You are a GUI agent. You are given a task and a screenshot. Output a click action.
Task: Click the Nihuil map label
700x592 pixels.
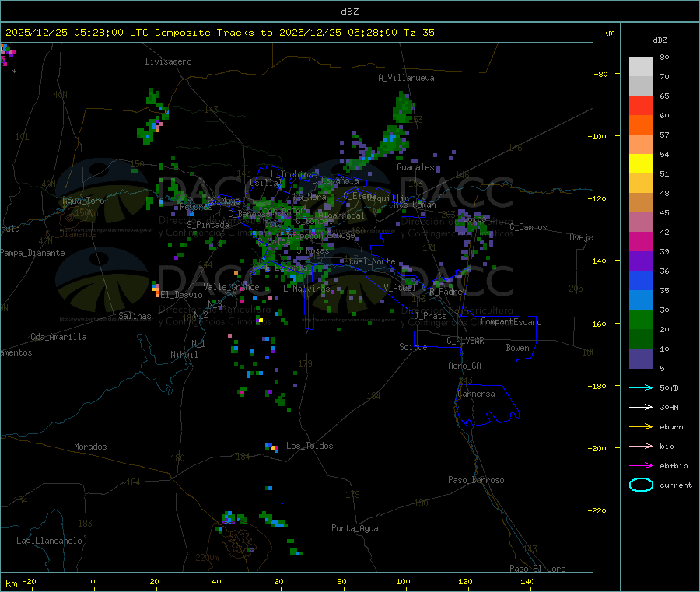[184, 355]
